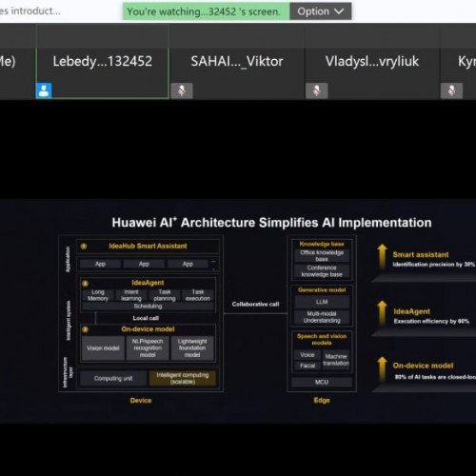Screen dimensions: 476x476
Task: Click the 'Machine translation' box
Action: [x=336, y=360]
